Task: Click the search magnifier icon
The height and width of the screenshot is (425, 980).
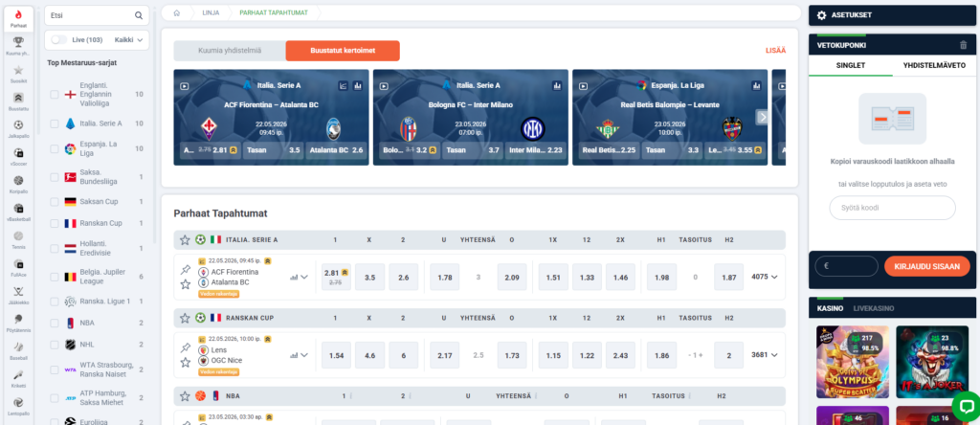Action: (139, 15)
